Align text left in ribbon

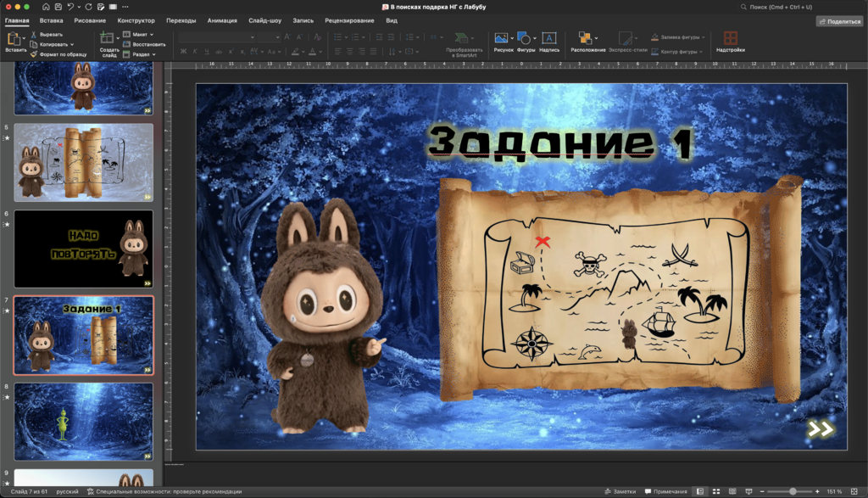coord(337,52)
